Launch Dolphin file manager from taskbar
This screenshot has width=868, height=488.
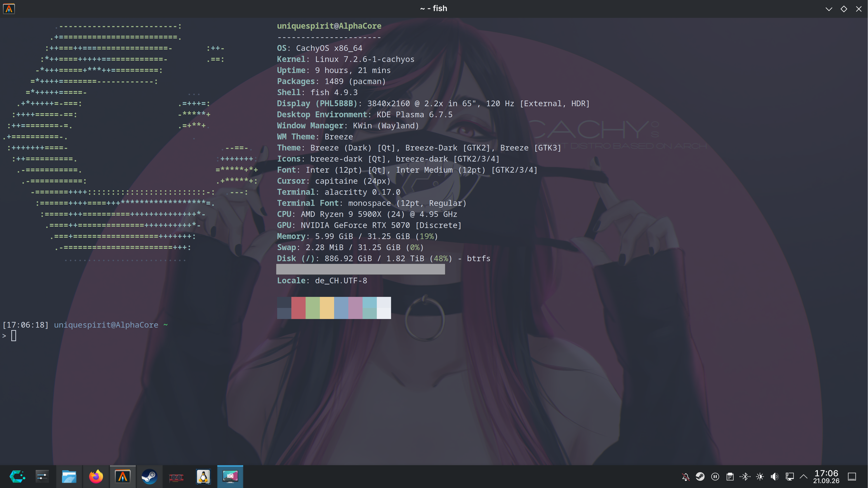[x=69, y=476]
